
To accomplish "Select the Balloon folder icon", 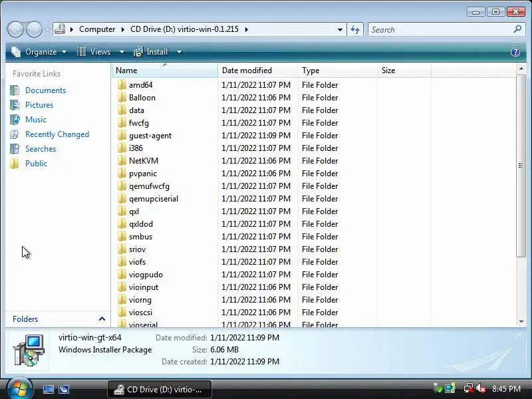I will [x=122, y=97].
